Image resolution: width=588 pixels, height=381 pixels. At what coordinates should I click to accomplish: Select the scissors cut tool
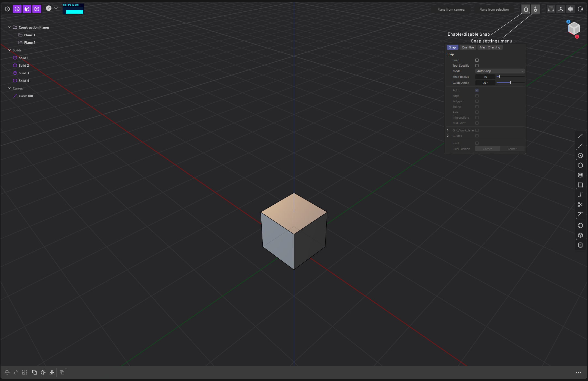[x=580, y=204]
